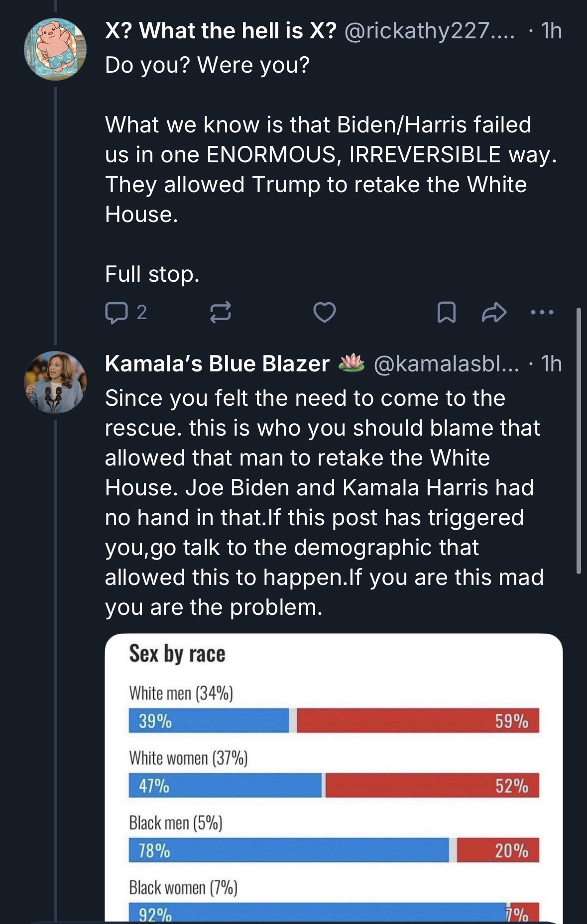Viewport: 587px width, 924px height.
Task: Open the 'Since you felt the need' reply text
Action: [x=324, y=502]
